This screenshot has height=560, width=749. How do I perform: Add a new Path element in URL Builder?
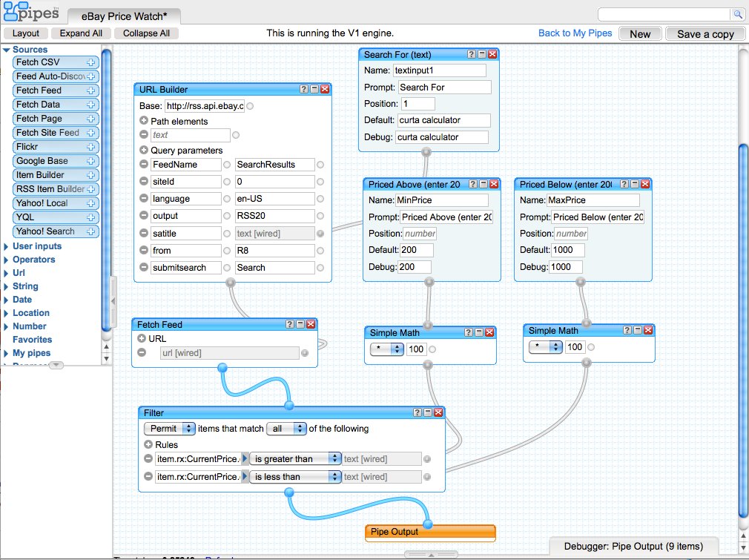coord(143,120)
